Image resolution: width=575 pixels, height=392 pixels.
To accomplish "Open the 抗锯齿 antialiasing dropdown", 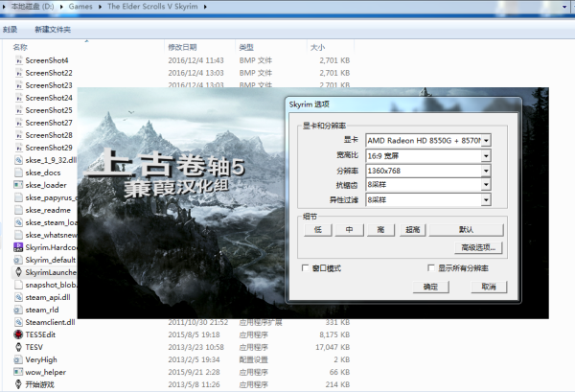I will pos(487,185).
